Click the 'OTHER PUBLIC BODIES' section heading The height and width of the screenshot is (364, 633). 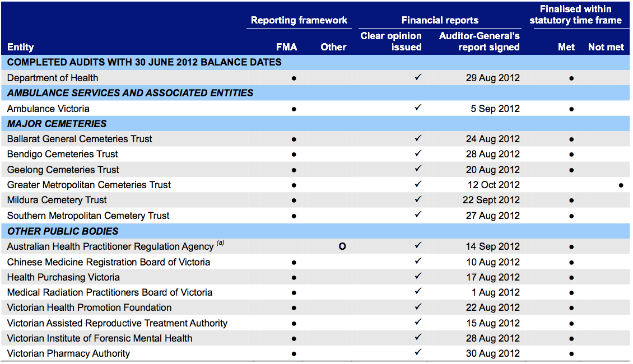(x=63, y=231)
